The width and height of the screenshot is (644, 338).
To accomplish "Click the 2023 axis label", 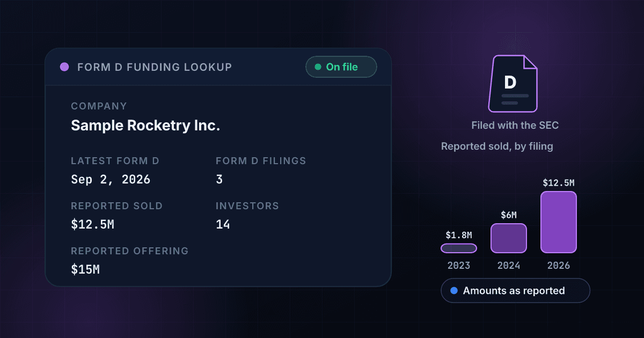I will 459,265.
